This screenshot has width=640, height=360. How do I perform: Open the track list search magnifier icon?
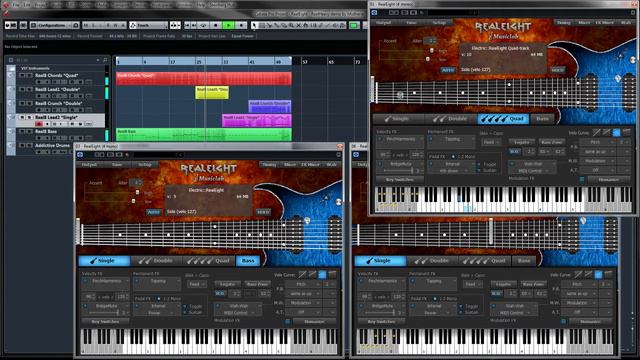[x=105, y=60]
